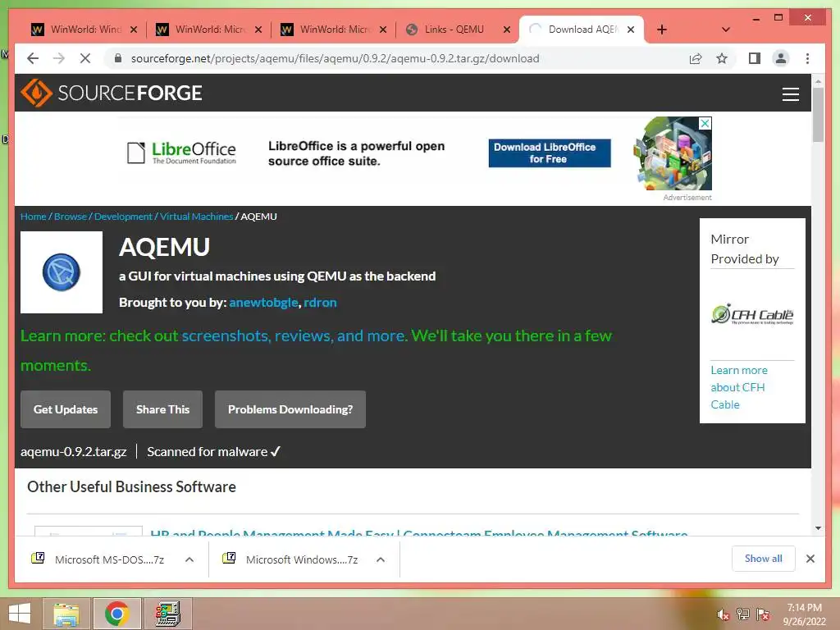Click muted volume tray icon
840x630 pixels.
point(723,614)
